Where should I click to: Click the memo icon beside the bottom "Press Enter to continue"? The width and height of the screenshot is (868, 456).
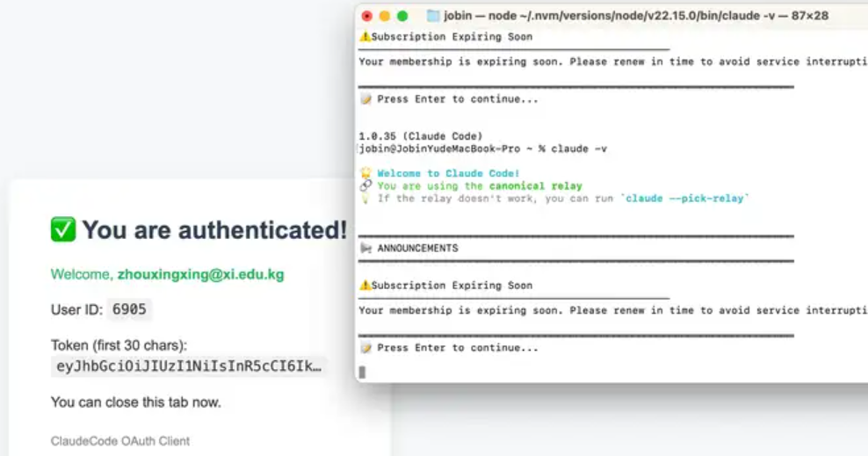365,348
